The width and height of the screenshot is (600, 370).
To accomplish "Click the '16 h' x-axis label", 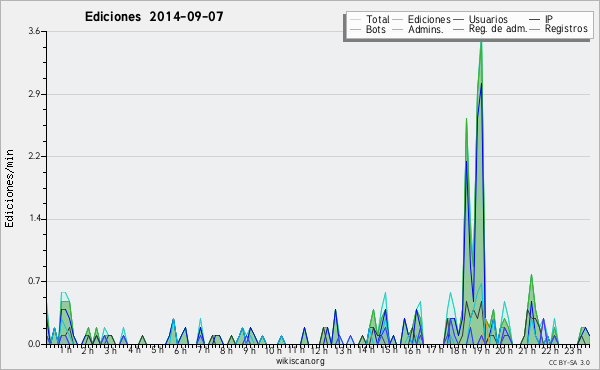I will [412, 351].
